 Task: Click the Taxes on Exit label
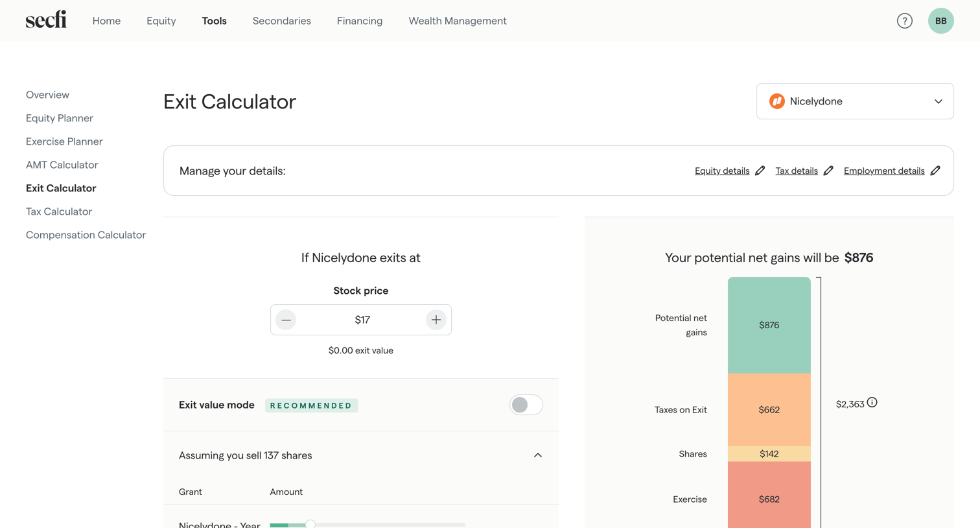(681, 410)
